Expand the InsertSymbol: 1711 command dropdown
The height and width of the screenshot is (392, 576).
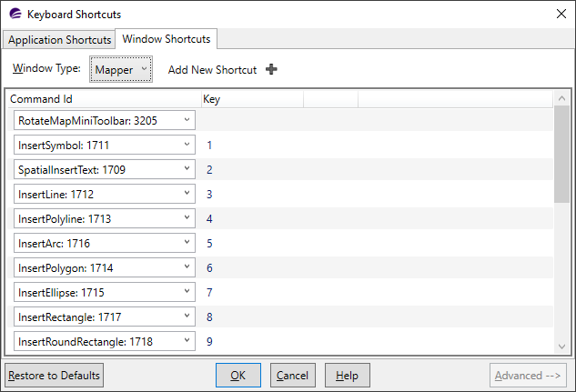tap(187, 145)
